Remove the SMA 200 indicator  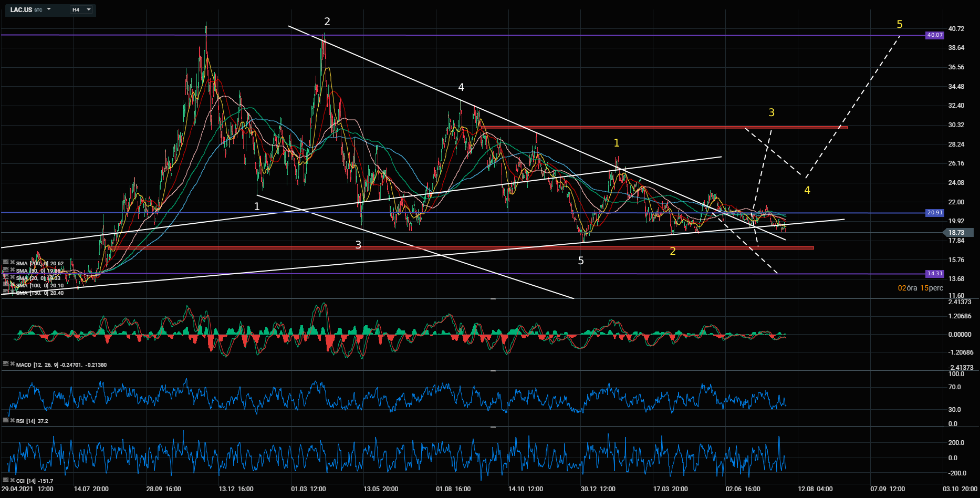(x=12, y=263)
